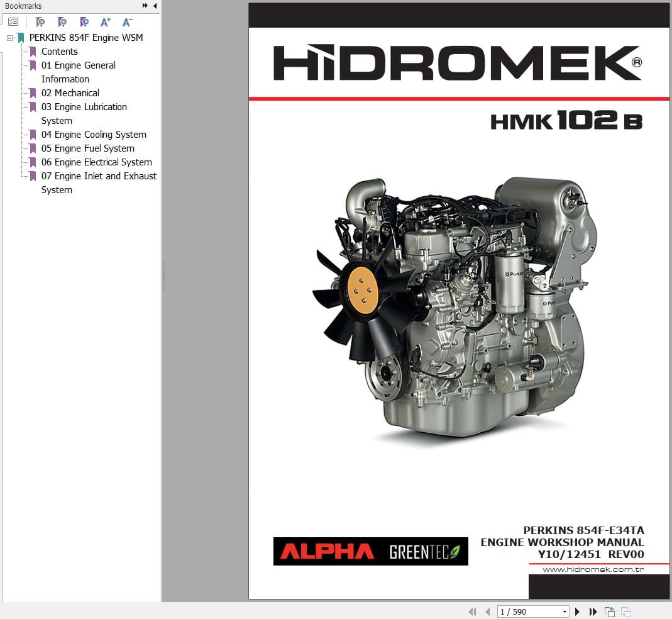Open the Contents bookmark
672x619 pixels.
pos(60,51)
